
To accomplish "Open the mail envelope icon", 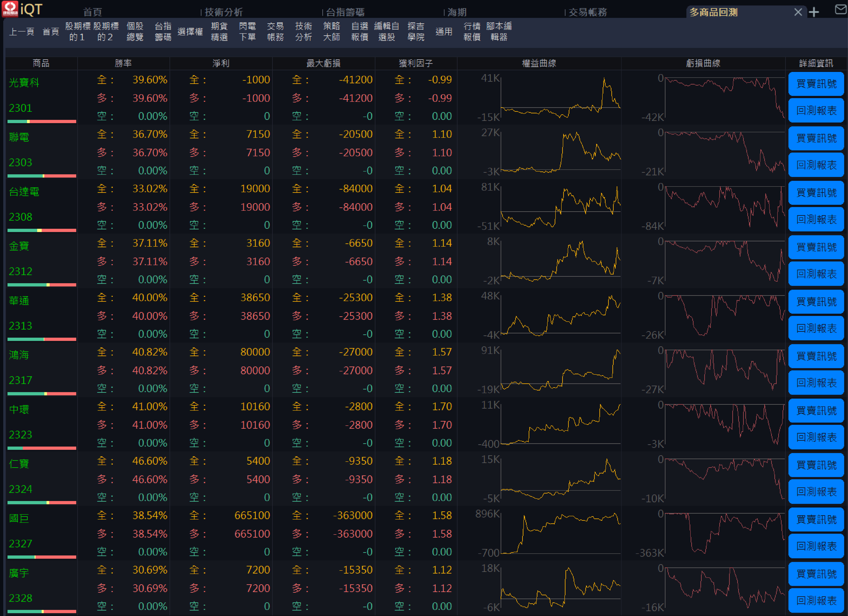I will coord(840,9).
